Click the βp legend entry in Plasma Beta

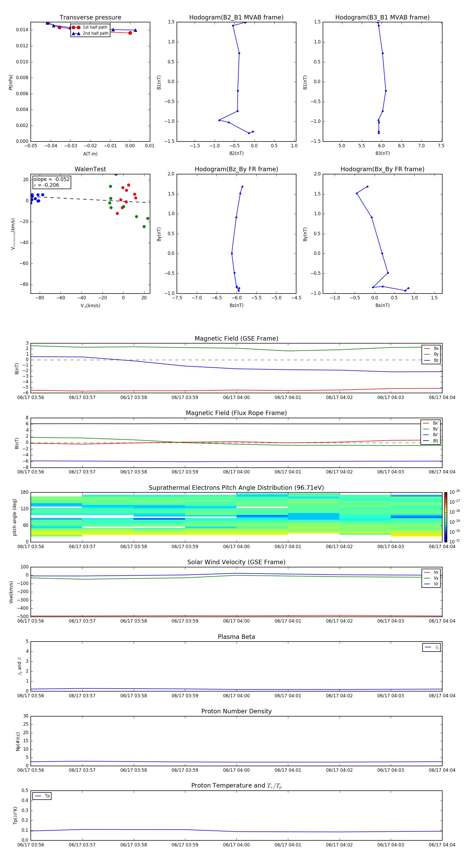click(x=431, y=647)
